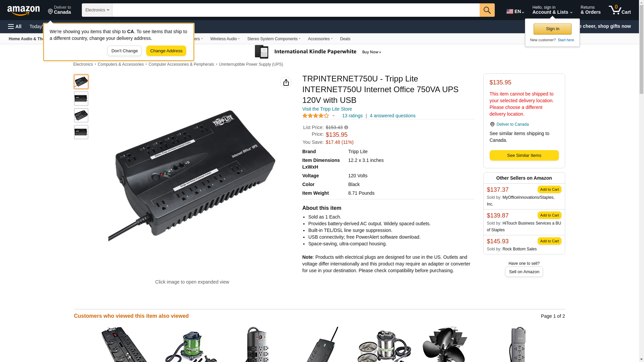Click the Change Address button
Screen dimensions: 644x362
(x=166, y=51)
